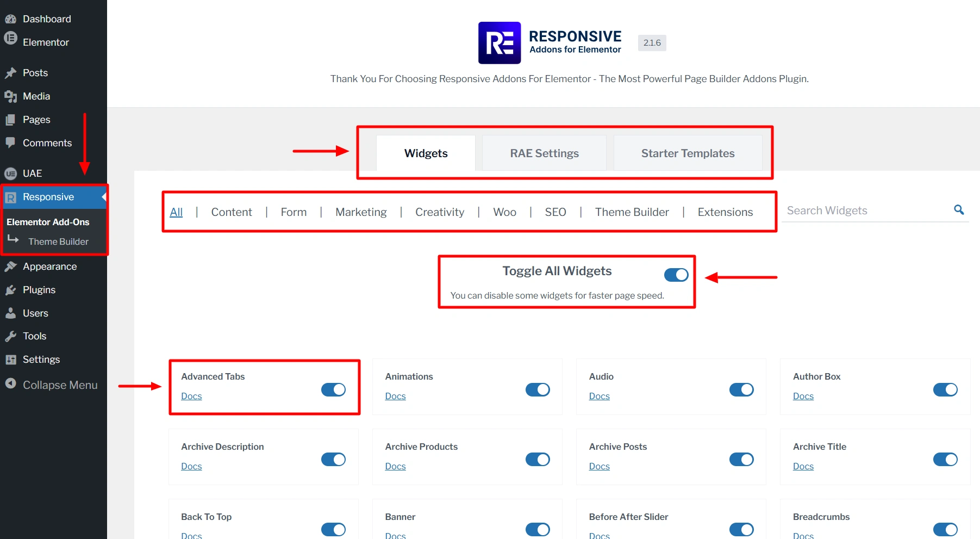The height and width of the screenshot is (539, 980).
Task: Click the Plugins plug icon
Action: click(x=10, y=290)
